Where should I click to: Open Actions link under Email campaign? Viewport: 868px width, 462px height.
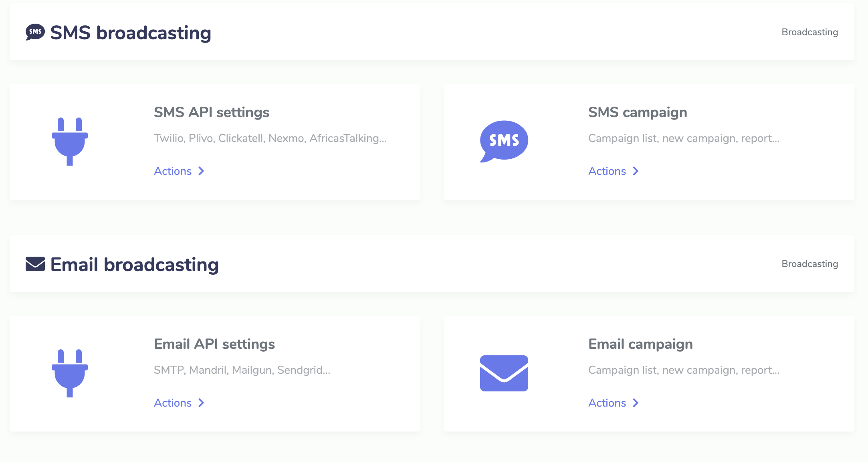pos(607,403)
